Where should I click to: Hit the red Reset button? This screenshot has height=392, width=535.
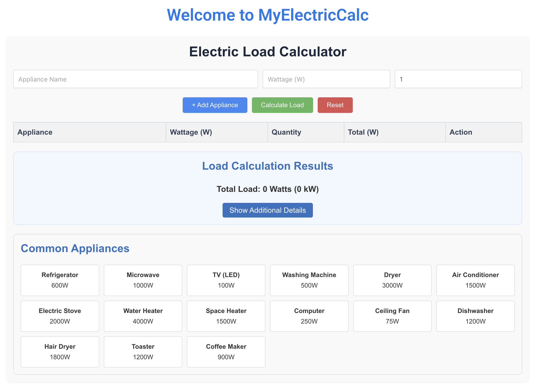click(335, 105)
